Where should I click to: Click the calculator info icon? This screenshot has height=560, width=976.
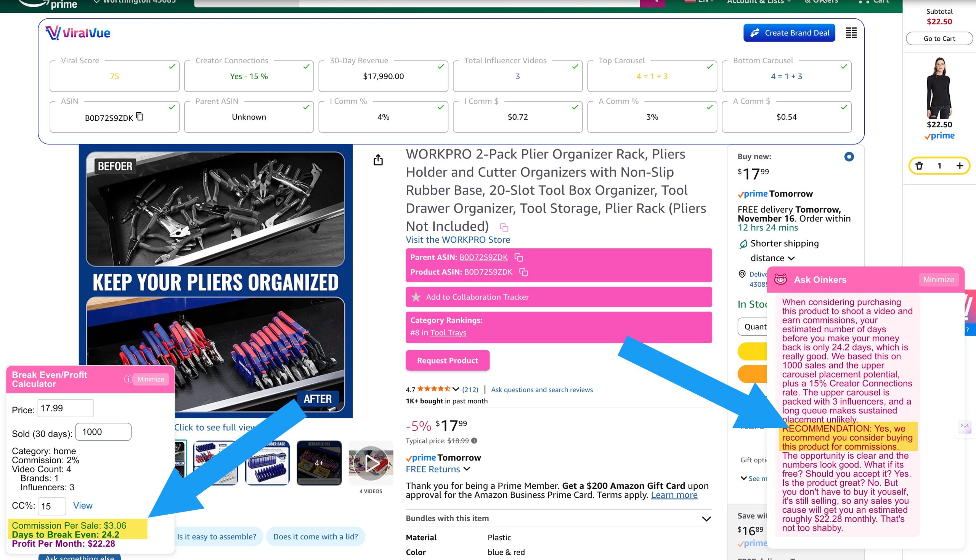point(128,379)
